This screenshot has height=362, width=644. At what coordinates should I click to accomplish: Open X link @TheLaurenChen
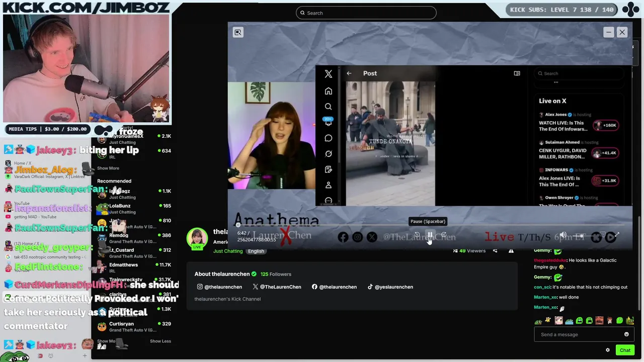[x=277, y=287]
